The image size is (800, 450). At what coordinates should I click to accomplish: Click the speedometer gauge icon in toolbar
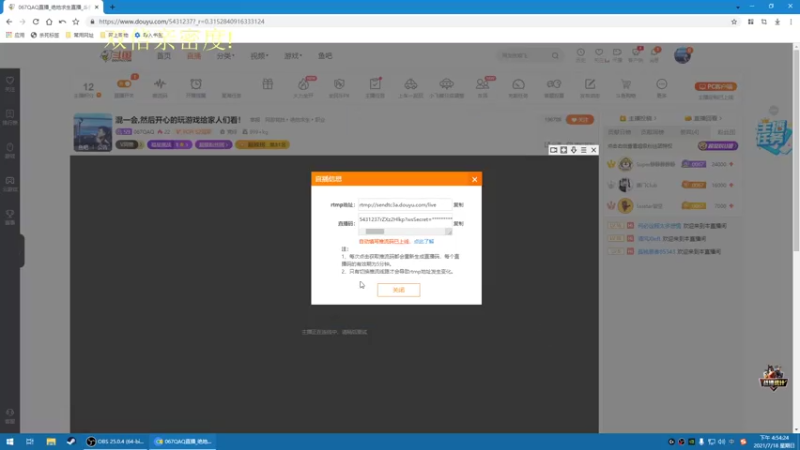pyautogui.click(x=518, y=84)
